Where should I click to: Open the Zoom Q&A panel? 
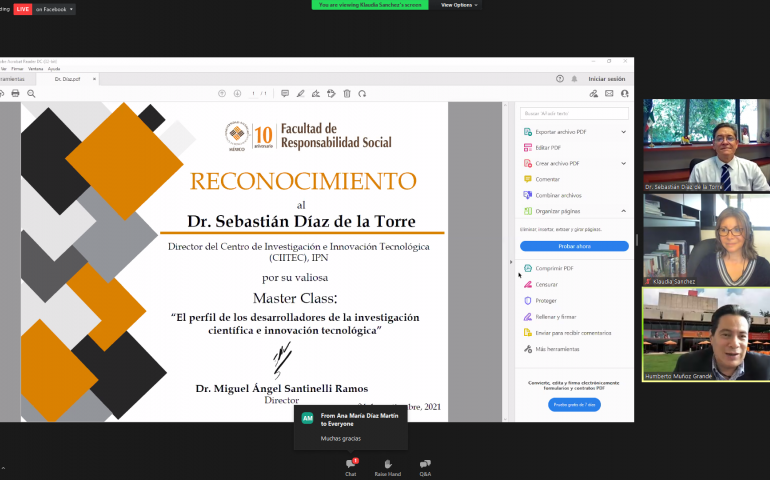425,468
